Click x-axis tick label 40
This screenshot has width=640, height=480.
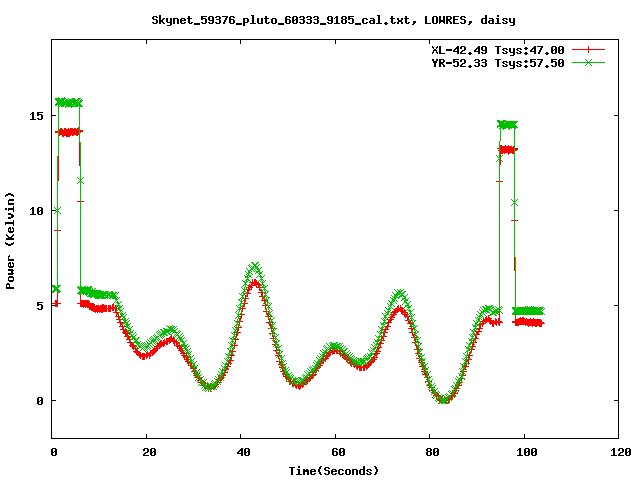tap(243, 452)
